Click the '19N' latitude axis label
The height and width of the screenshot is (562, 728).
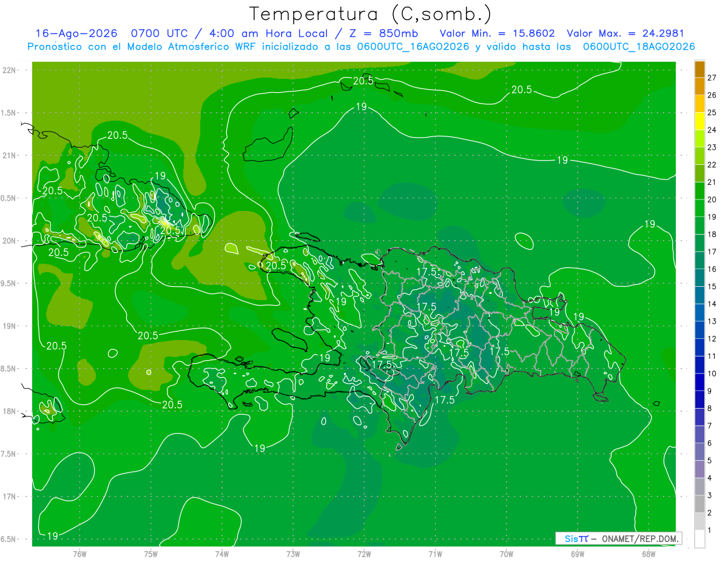click(x=9, y=326)
